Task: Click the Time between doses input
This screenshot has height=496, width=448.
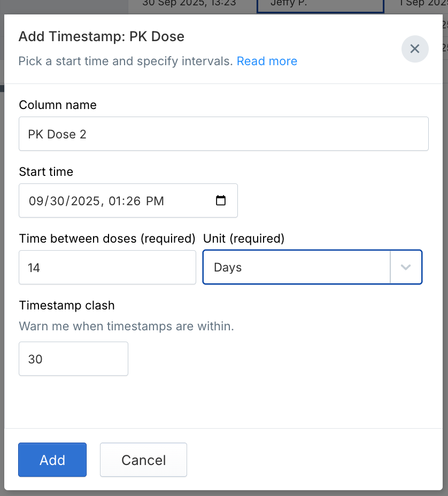Action: [x=107, y=267]
